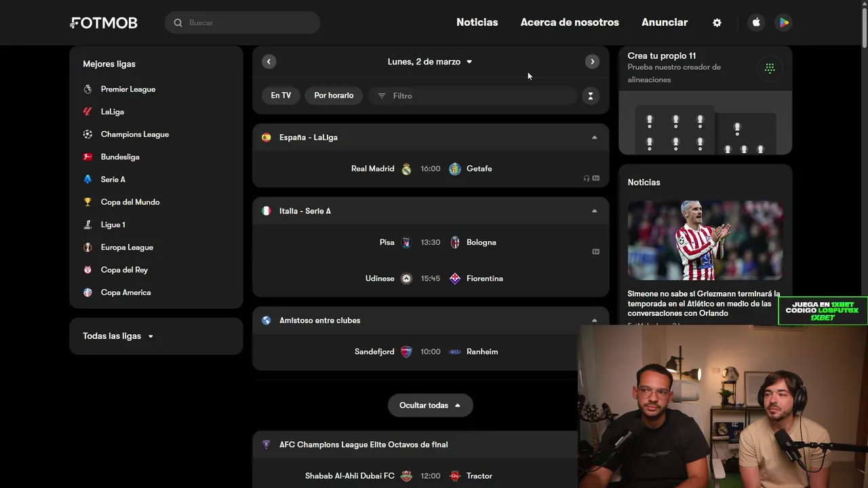Open the Udinese vs Fiorentina match
Image resolution: width=868 pixels, height=488 pixels.
[x=431, y=279]
